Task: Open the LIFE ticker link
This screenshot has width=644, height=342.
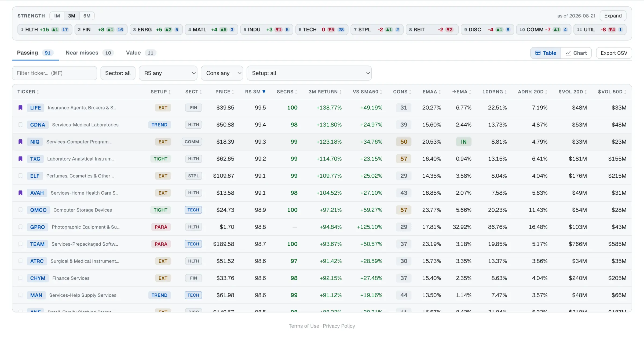Action: coord(35,108)
